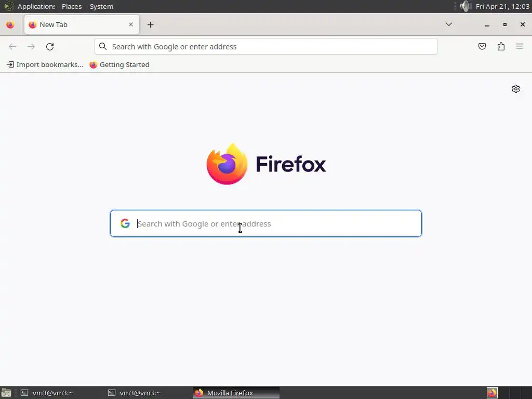Screen dimensions: 532x399
Task: Click the Firefox View pinned icon
Action: [10, 25]
